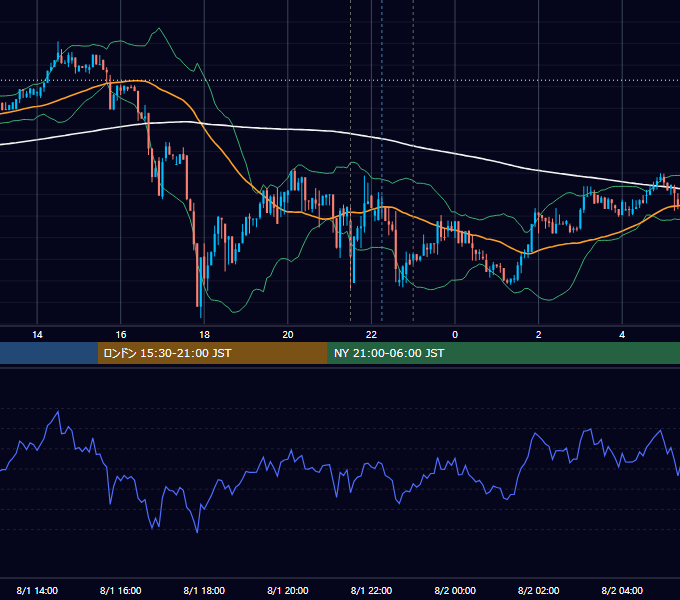Click the 4 hour axis label

622,335
